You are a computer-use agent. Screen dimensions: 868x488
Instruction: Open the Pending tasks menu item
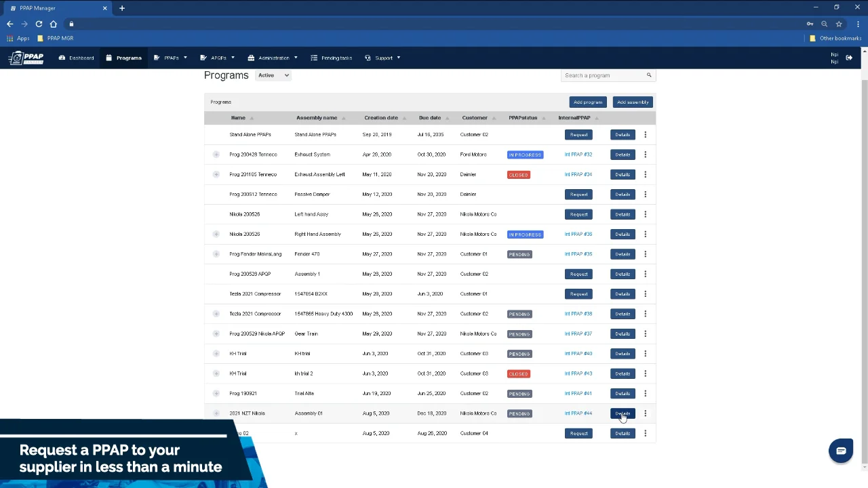click(332, 58)
